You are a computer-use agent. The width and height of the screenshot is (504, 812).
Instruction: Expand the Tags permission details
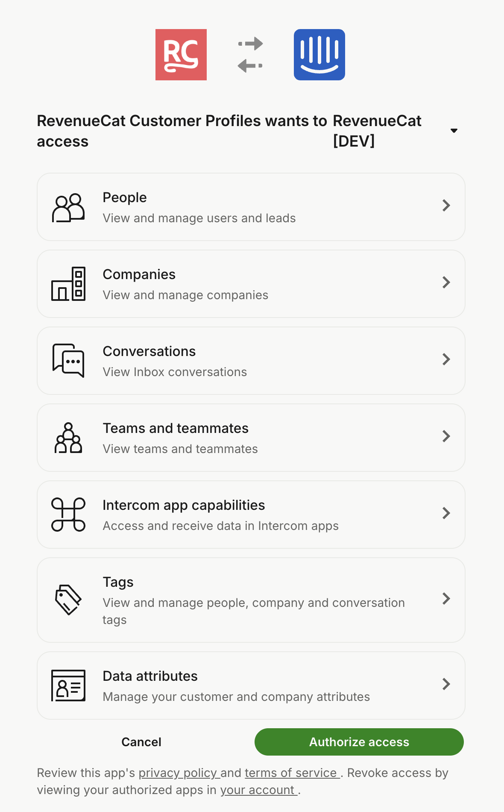pos(447,599)
